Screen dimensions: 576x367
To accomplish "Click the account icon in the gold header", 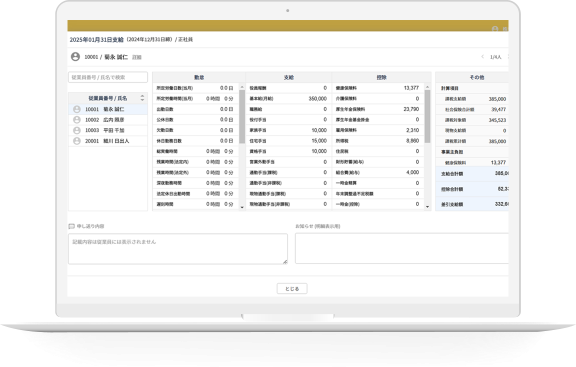I will pyautogui.click(x=495, y=29).
